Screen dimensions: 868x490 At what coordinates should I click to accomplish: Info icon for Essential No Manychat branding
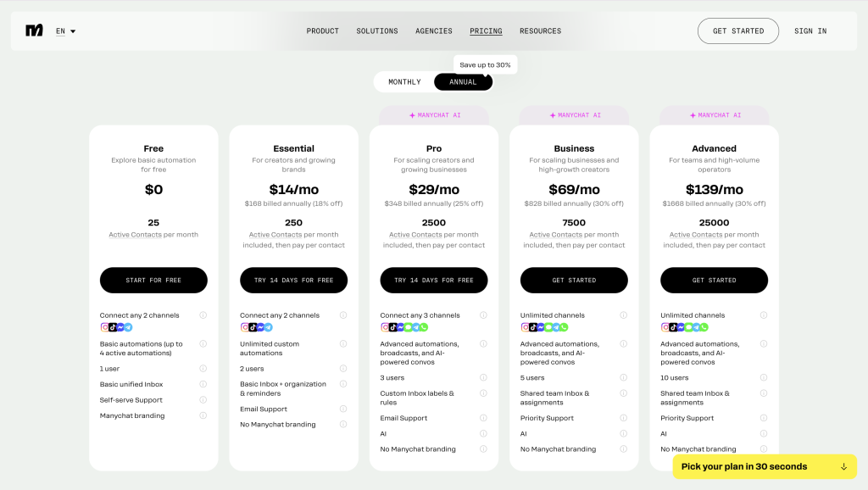(343, 424)
